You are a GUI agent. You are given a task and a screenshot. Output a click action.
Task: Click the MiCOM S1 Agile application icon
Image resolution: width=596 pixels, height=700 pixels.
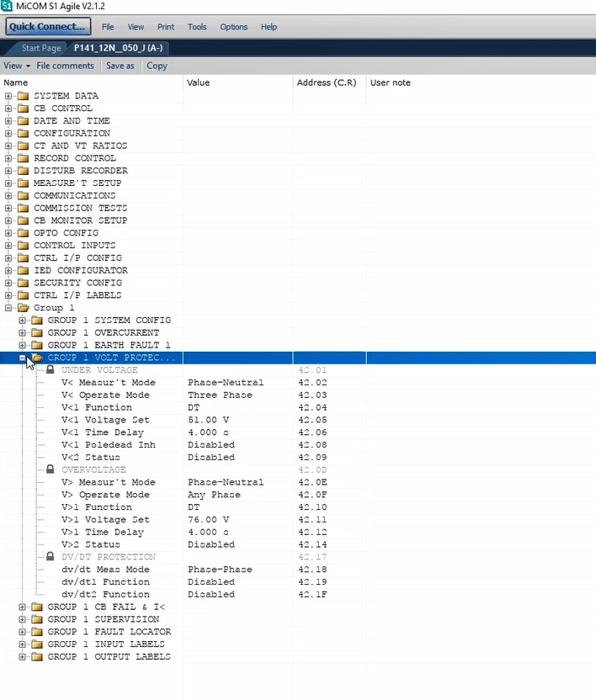click(x=7, y=6)
